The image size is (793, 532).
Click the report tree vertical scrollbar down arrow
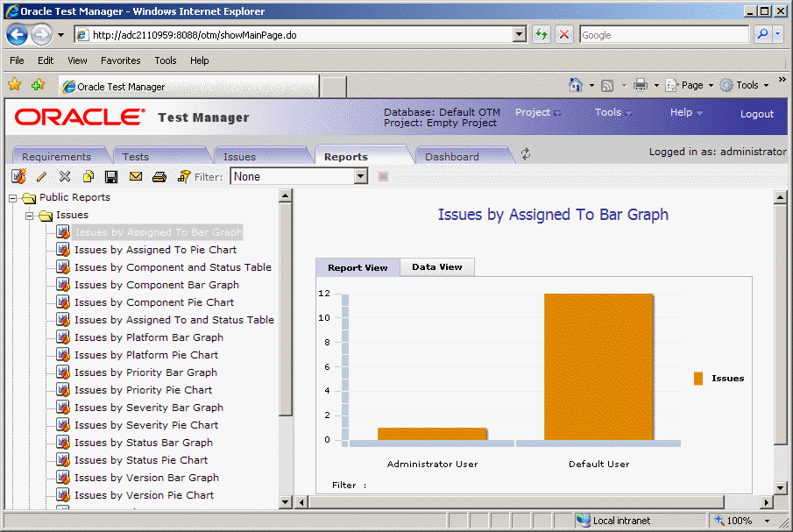(286, 502)
